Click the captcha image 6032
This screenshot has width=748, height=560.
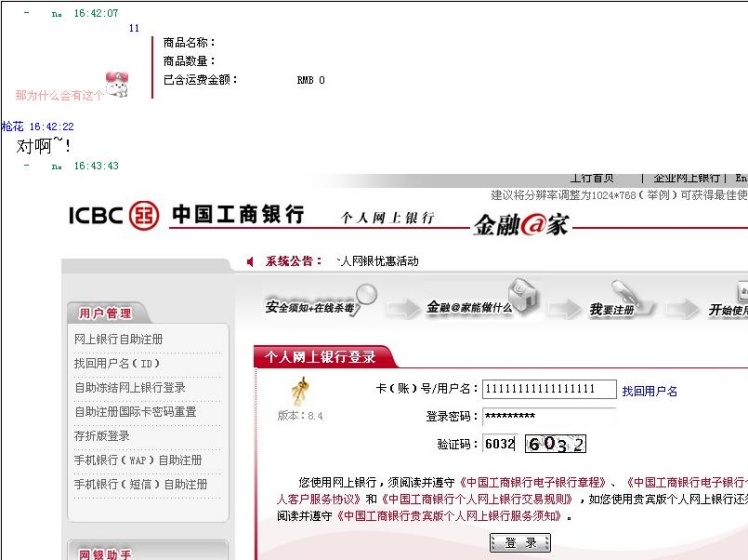coord(555,444)
